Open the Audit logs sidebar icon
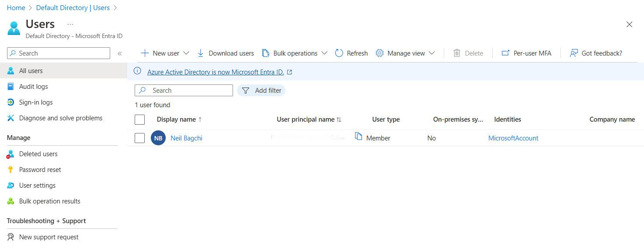This screenshot has height=252, width=644. click(x=10, y=86)
